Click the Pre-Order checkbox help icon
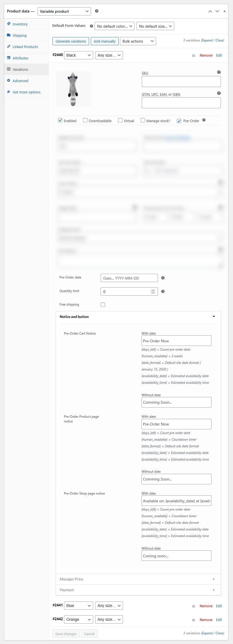Screen dimensions: 233x644 click(204, 120)
